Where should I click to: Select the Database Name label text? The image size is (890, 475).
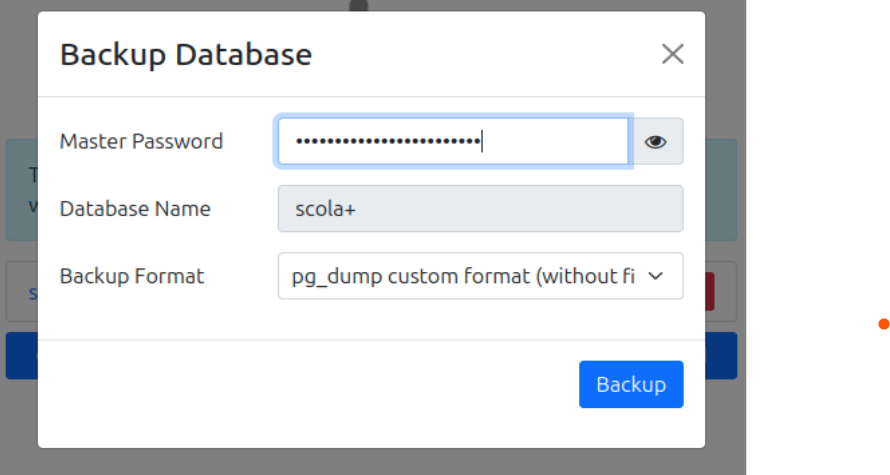tap(135, 209)
